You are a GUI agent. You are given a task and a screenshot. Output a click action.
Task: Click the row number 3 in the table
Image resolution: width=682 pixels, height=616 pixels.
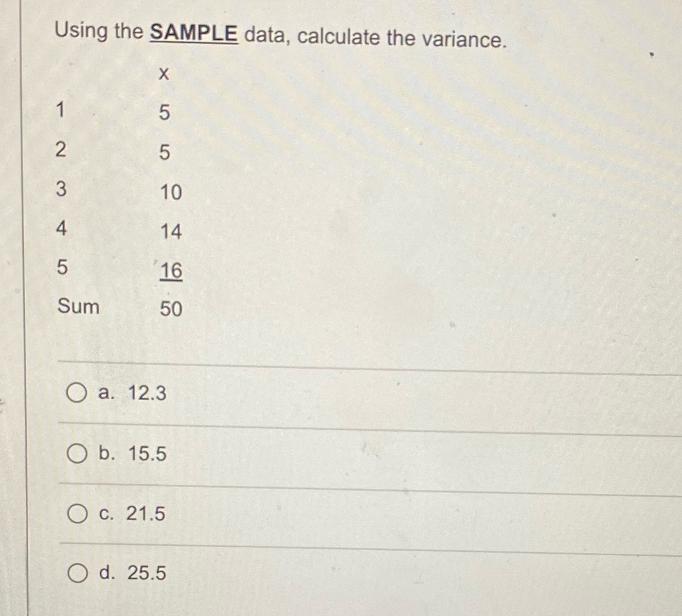tap(61, 190)
